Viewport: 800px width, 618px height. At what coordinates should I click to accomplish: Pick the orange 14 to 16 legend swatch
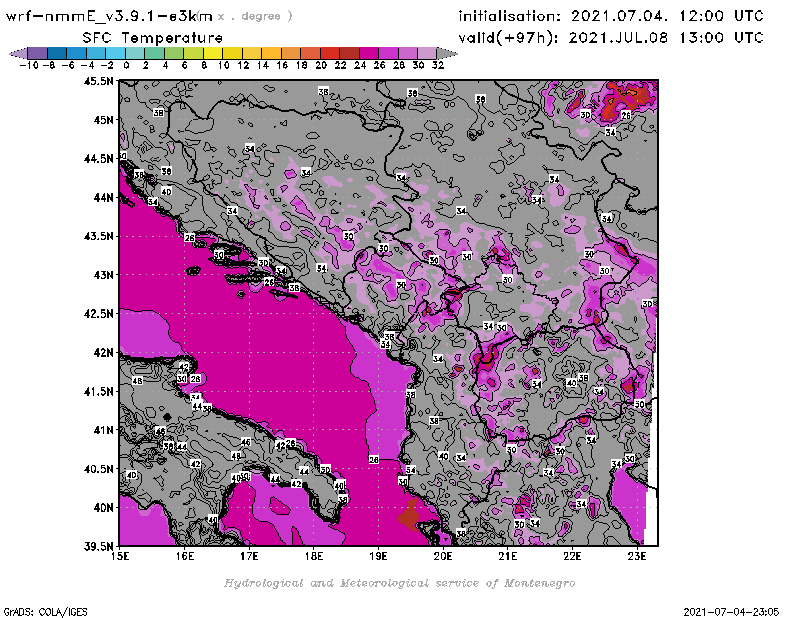[x=271, y=53]
